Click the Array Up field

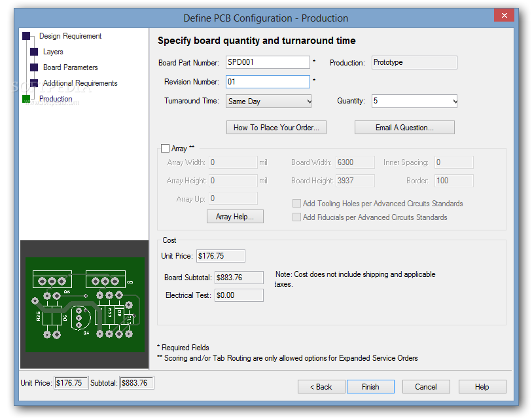(x=233, y=198)
